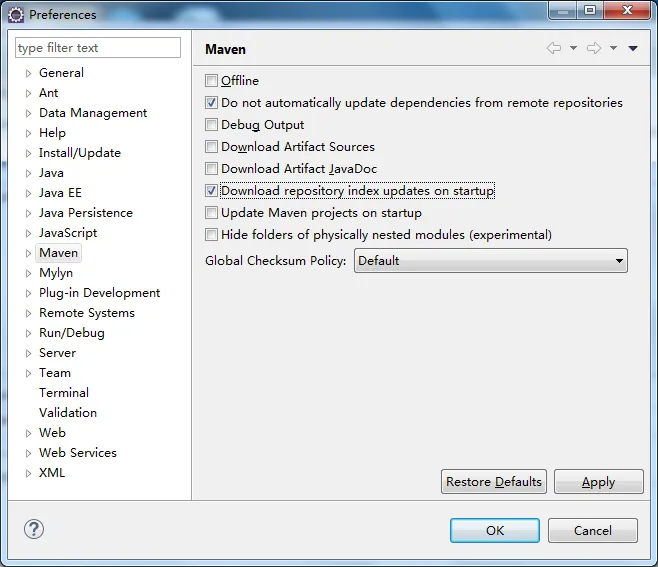Uncheck Download repository index updates on startup
This screenshot has height=567, width=658.
211,191
